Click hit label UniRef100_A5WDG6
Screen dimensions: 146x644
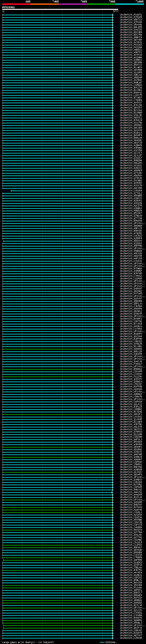[x=131, y=251]
